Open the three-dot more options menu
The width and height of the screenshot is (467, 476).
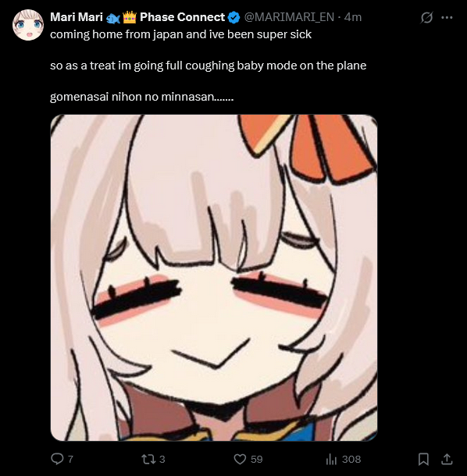(x=447, y=18)
